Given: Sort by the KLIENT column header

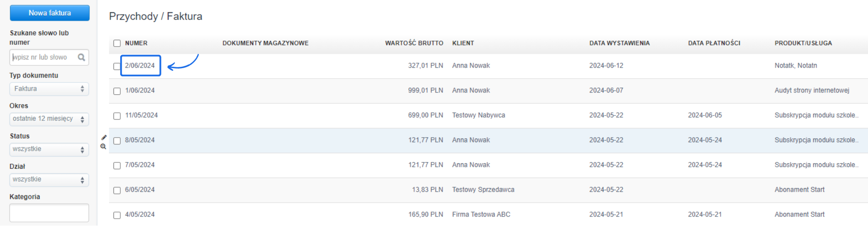Looking at the screenshot, I should click(x=463, y=43).
